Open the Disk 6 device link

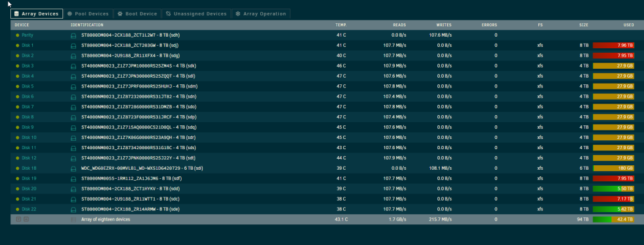(28, 97)
